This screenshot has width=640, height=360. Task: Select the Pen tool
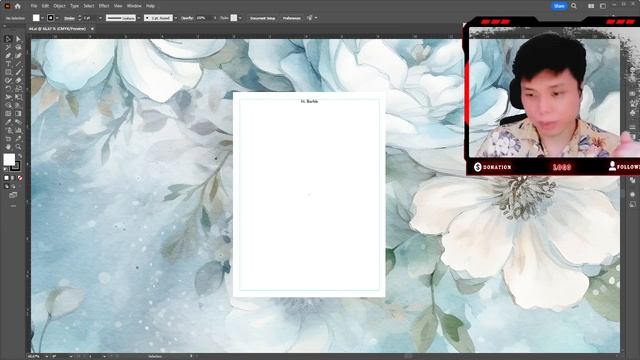tap(8, 56)
